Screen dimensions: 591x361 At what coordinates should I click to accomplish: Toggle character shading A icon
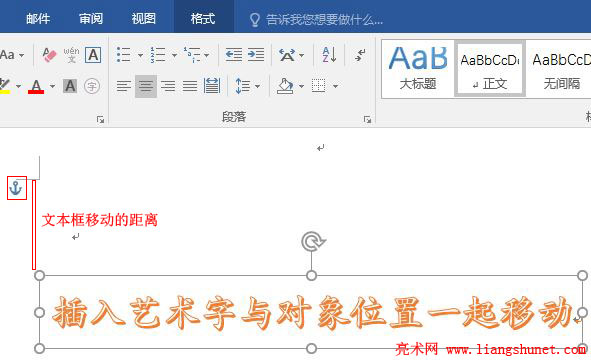[x=70, y=86]
